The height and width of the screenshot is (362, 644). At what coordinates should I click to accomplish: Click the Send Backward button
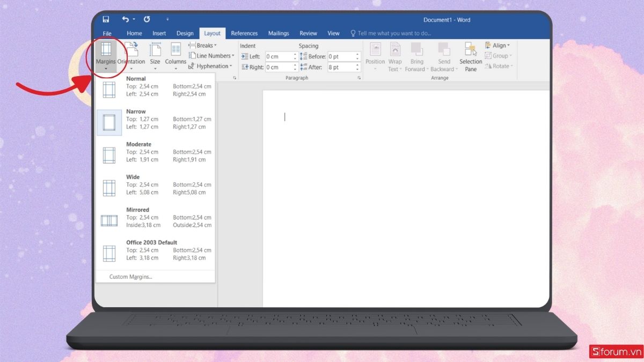[x=444, y=57]
